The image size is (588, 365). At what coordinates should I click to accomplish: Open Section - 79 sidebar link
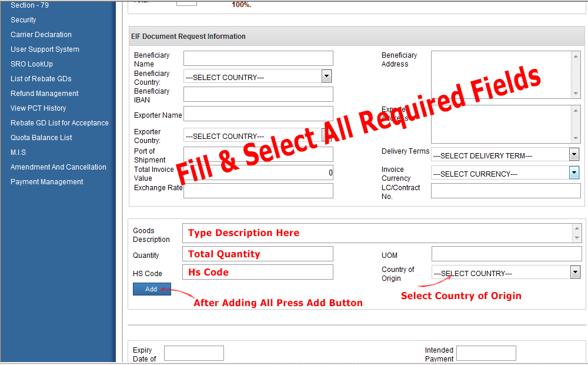(29, 5)
